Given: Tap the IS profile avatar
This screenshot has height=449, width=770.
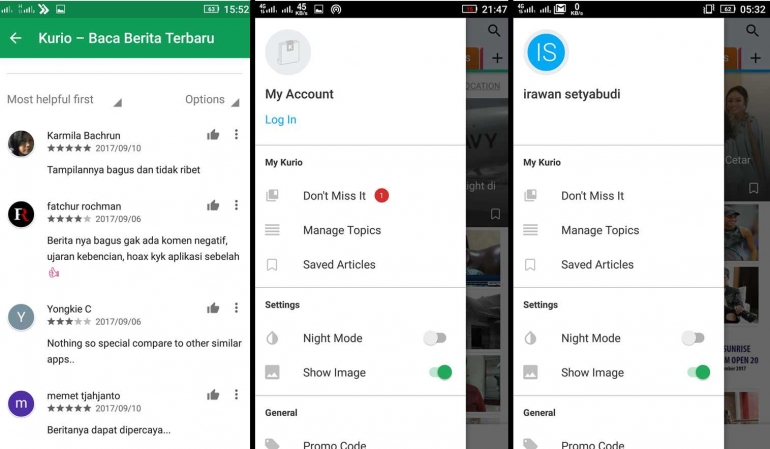Looking at the screenshot, I should click(x=546, y=52).
